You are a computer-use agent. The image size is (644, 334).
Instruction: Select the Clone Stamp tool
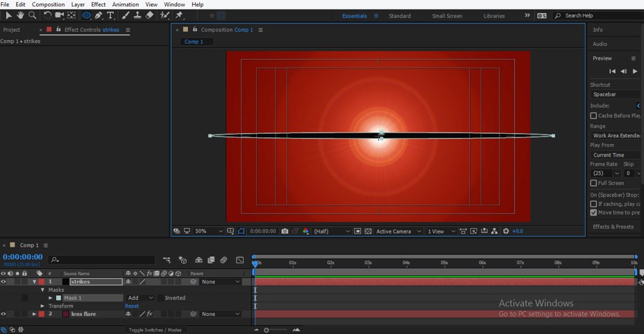tap(137, 16)
